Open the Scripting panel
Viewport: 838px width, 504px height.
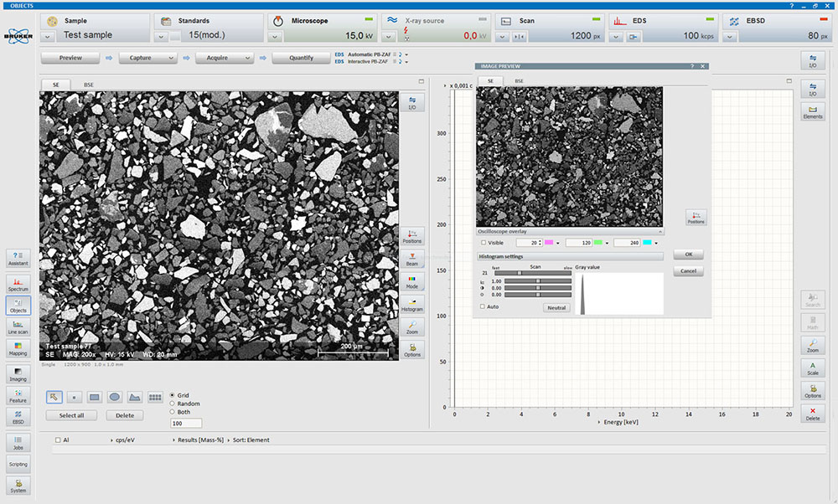pyautogui.click(x=18, y=463)
